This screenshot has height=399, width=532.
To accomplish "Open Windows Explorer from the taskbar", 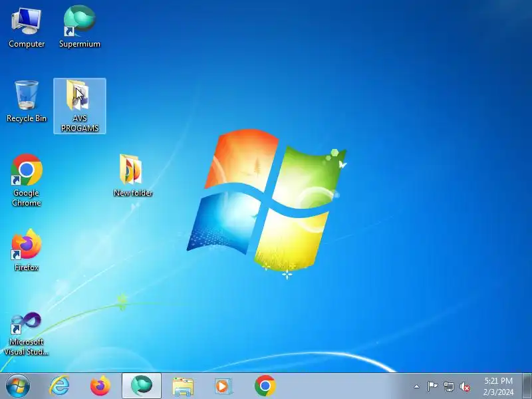I will (x=183, y=386).
